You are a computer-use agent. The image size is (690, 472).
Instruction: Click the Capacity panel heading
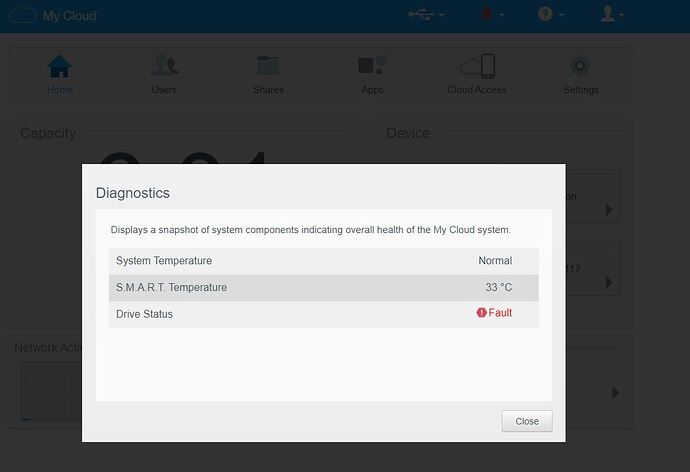tap(48, 133)
